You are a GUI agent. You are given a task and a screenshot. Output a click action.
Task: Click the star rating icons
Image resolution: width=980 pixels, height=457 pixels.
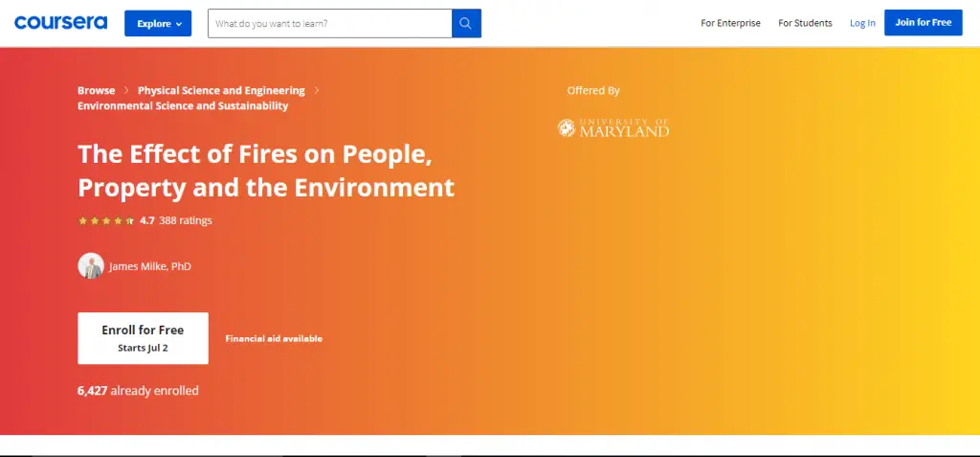[105, 220]
